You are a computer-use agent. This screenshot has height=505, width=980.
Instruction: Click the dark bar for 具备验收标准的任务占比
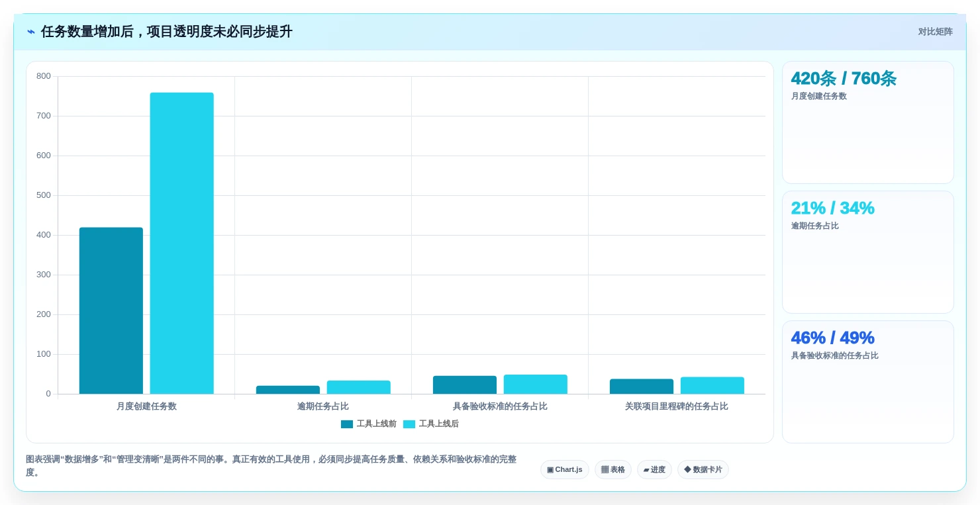click(x=465, y=385)
